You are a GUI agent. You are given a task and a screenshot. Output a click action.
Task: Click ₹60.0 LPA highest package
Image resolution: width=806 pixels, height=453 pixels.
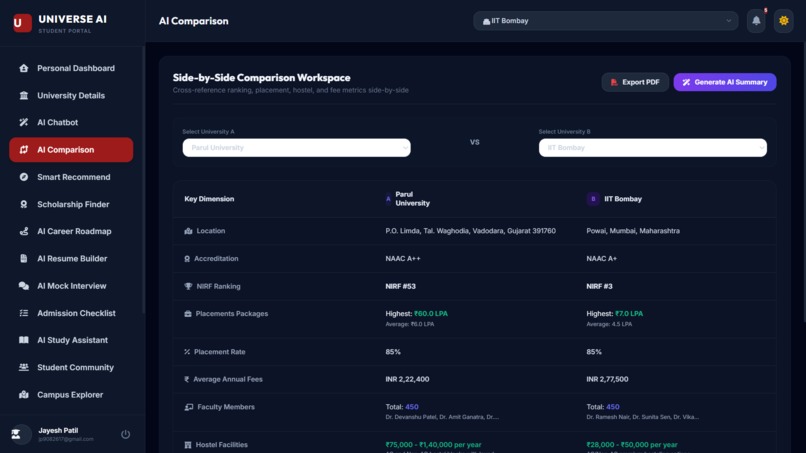coord(431,314)
